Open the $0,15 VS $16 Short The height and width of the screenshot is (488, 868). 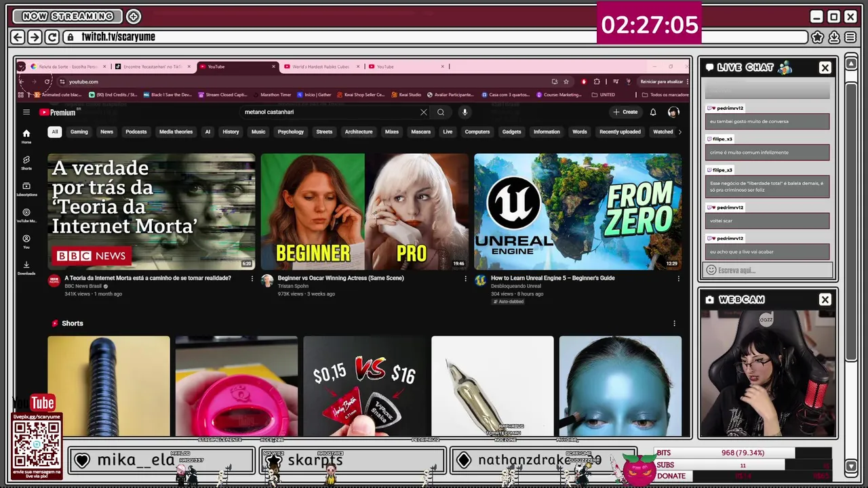point(364,386)
